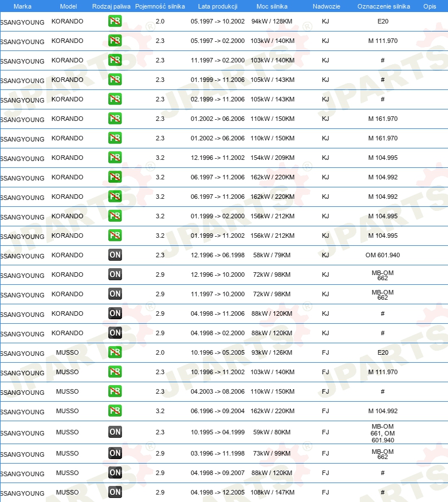Click production years 04.2003 -> 08.2006

[x=218, y=391]
